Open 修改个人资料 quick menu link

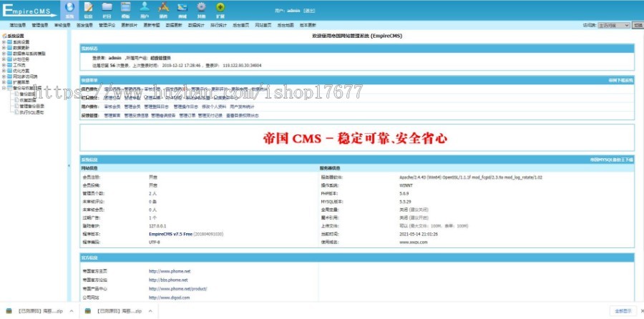point(214,107)
